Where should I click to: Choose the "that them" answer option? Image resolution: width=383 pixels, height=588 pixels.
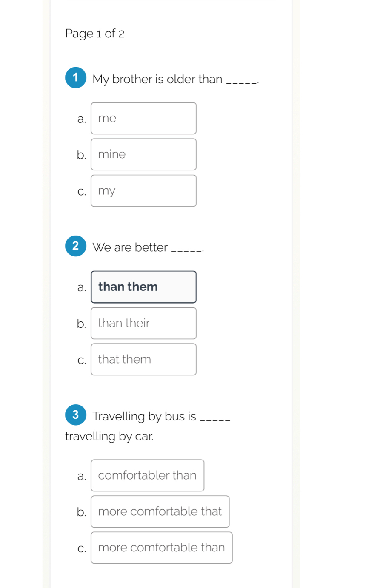pos(143,359)
